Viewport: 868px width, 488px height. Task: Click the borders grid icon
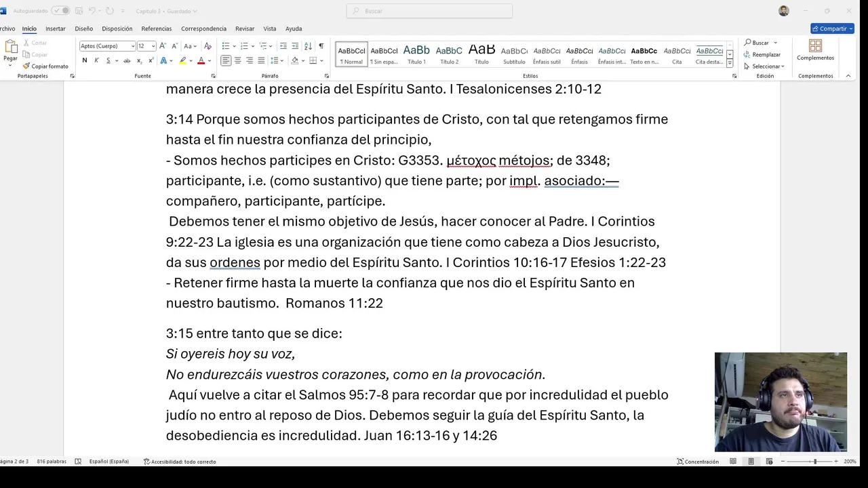pos(313,60)
